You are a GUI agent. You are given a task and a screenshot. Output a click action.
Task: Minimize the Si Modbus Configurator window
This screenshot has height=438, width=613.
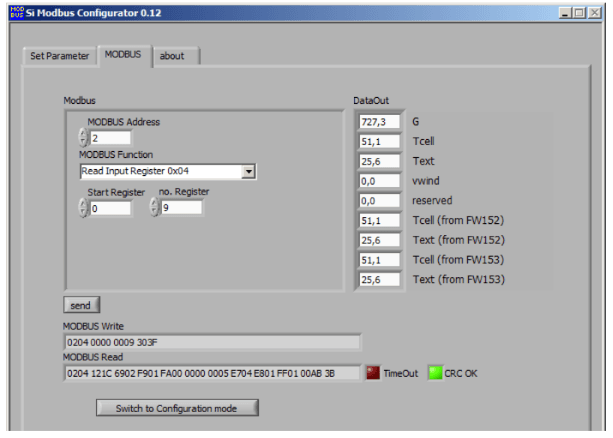point(565,13)
